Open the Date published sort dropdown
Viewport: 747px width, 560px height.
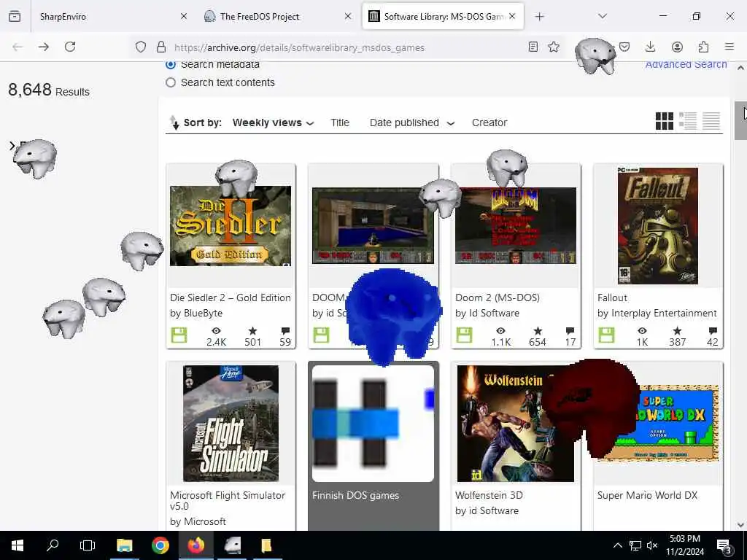point(412,122)
